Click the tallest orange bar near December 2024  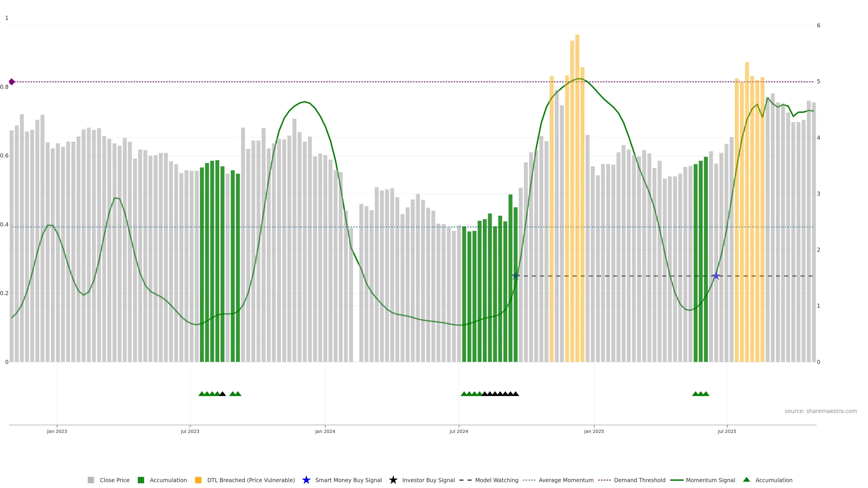pyautogui.click(x=577, y=168)
